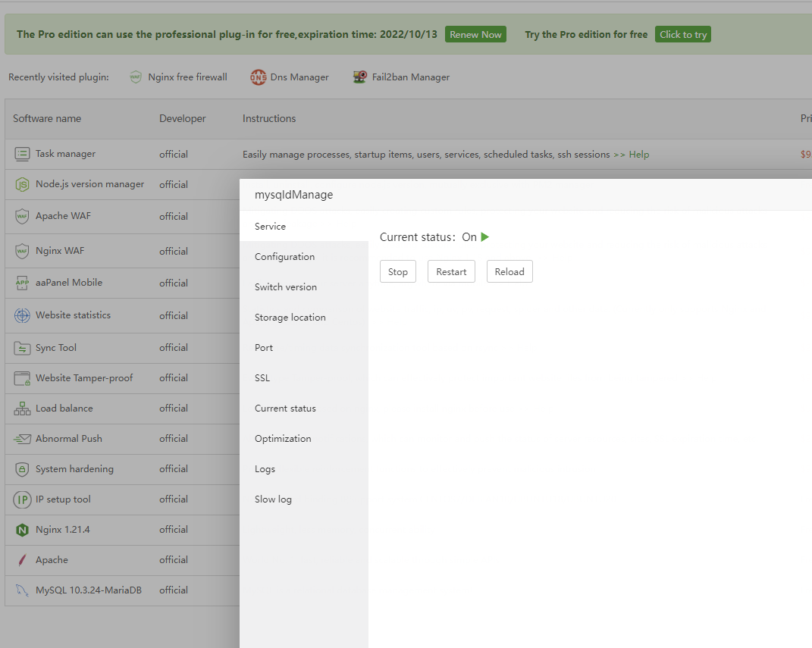Click the Fail2ban Manager icon

[x=359, y=77]
